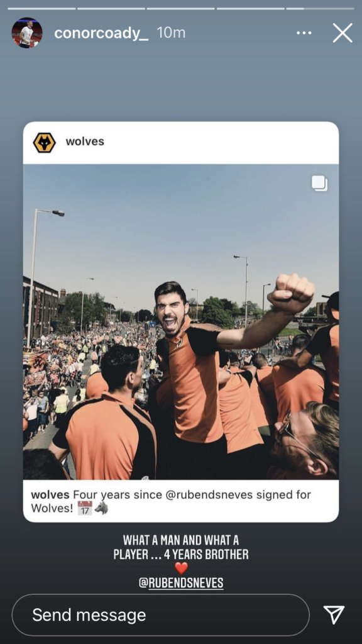Tap the paper plane share icon
The height and width of the screenshot is (644, 362).
point(334,615)
